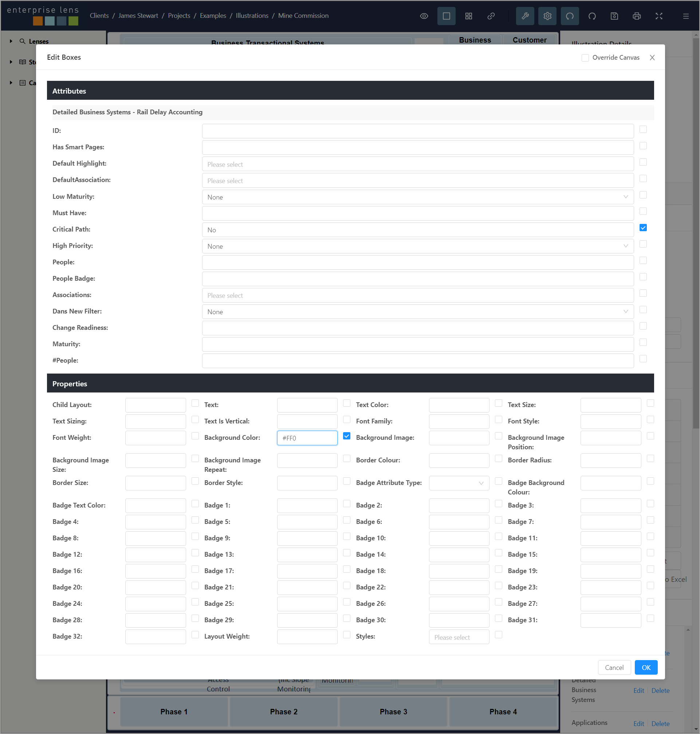The image size is (700, 734).
Task: Click the Cancel button
Action: pos(614,668)
